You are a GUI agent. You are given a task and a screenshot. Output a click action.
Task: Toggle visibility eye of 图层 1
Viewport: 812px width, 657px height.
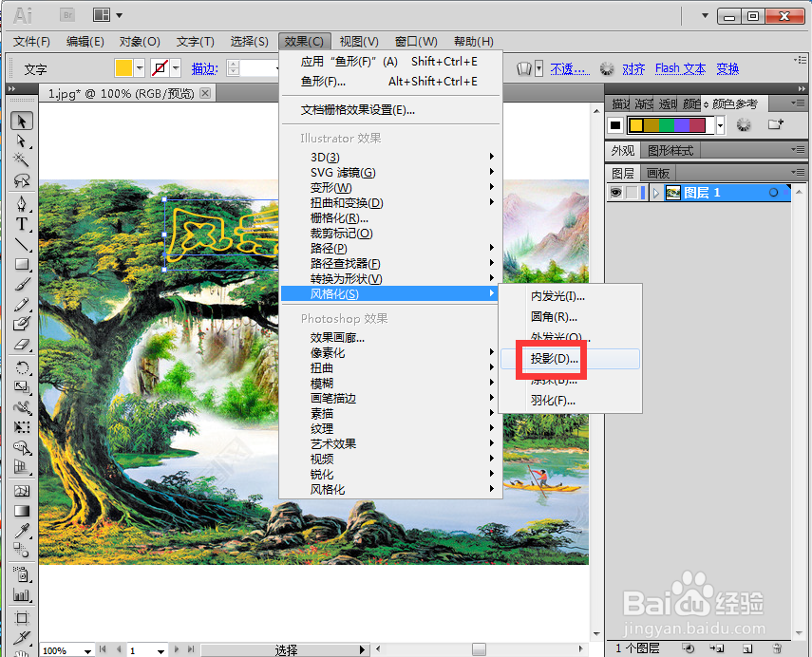615,193
